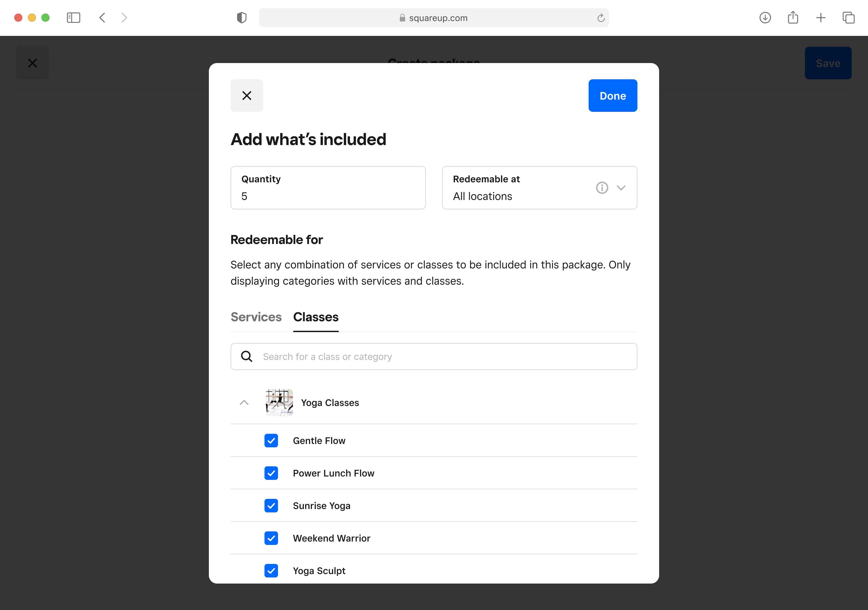Screen dimensions: 868x610
Task: Show Safari sidebar
Action: tap(73, 18)
